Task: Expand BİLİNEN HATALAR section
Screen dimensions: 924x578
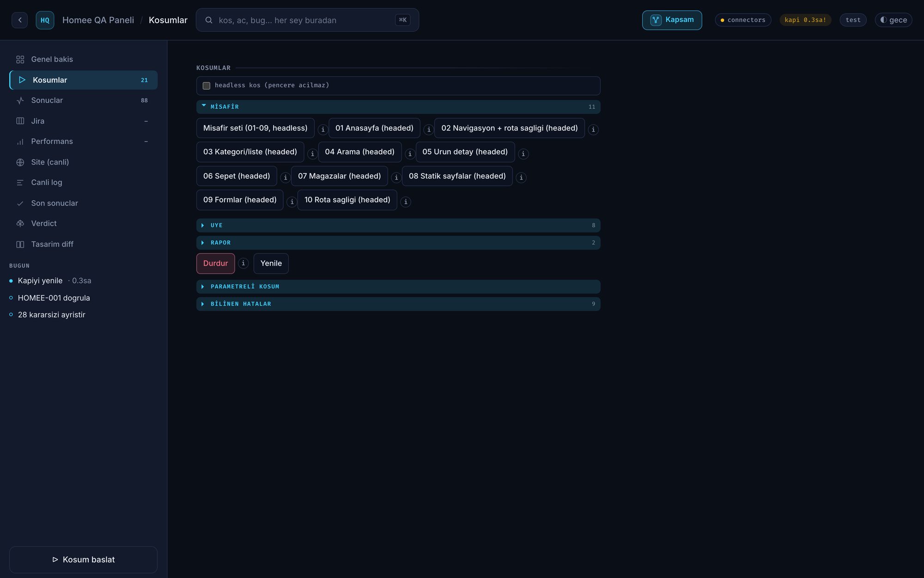Action: 398,304
